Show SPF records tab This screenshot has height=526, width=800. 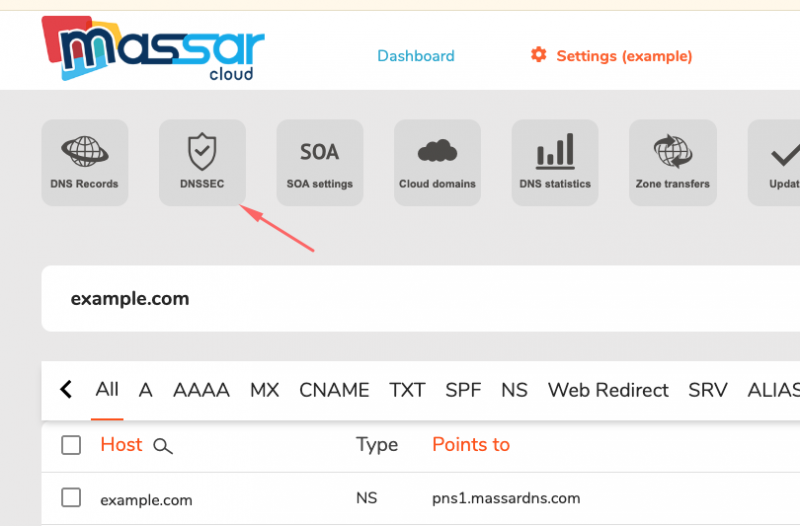pyautogui.click(x=463, y=390)
